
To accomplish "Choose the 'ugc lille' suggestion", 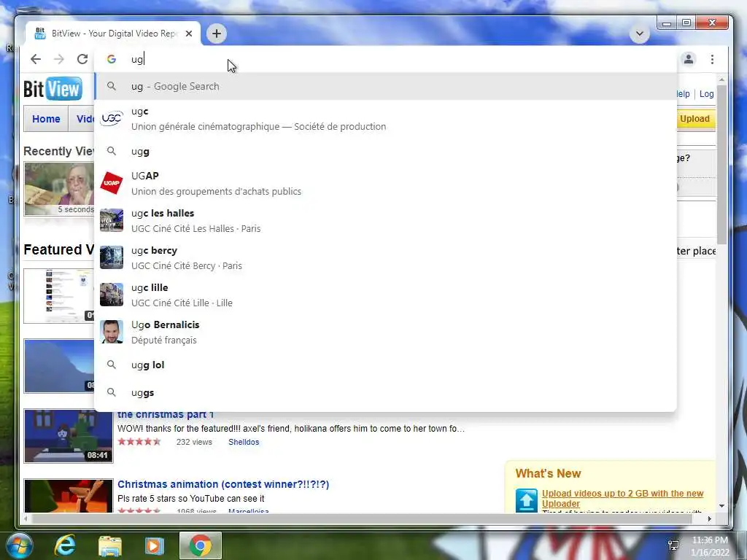I will (x=385, y=295).
